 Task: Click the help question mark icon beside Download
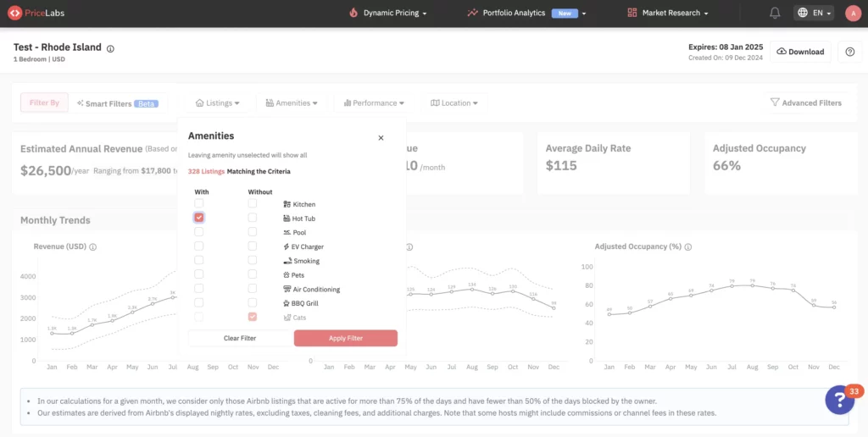click(850, 52)
